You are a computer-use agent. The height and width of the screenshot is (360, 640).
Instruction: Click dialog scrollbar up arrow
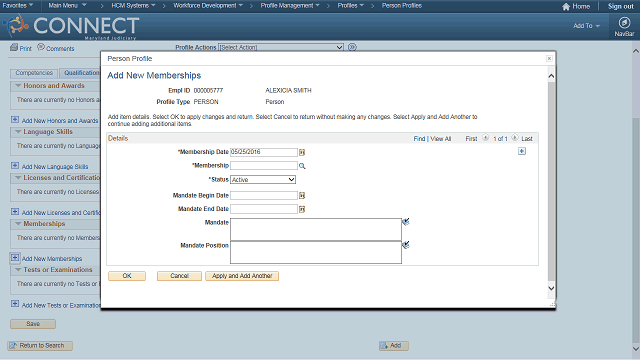coord(551,76)
